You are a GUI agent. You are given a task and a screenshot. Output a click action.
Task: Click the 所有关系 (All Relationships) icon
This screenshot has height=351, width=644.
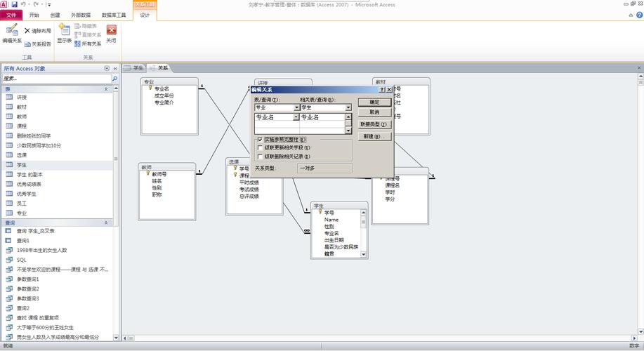click(87, 44)
